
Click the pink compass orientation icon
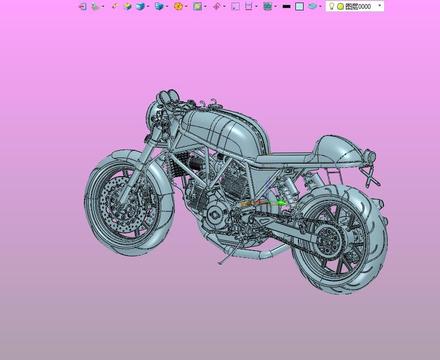[217, 6]
